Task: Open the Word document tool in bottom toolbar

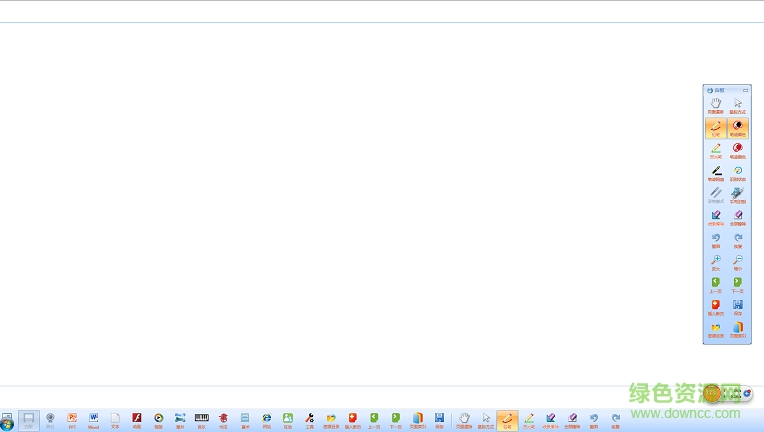Action: pyautogui.click(x=94, y=420)
